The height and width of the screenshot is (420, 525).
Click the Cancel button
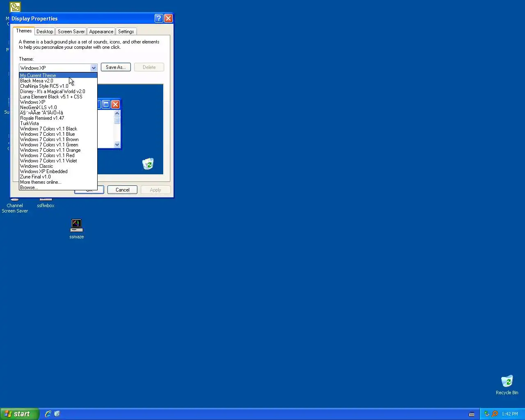[x=122, y=190]
